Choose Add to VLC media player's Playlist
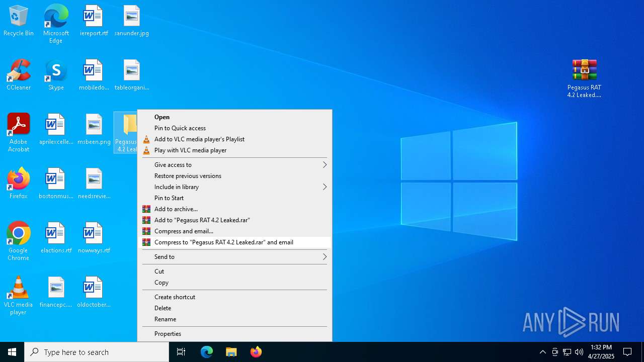Screen dimensions: 644x362 pos(234,139)
